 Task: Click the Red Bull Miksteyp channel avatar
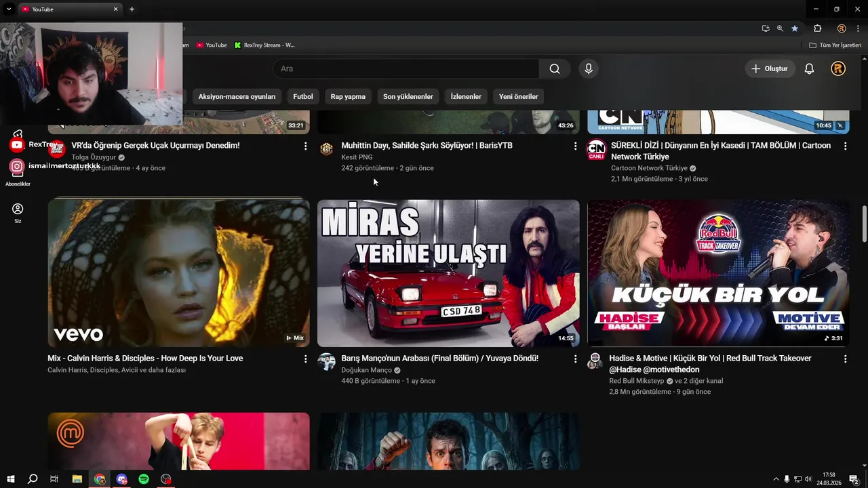[x=595, y=361]
